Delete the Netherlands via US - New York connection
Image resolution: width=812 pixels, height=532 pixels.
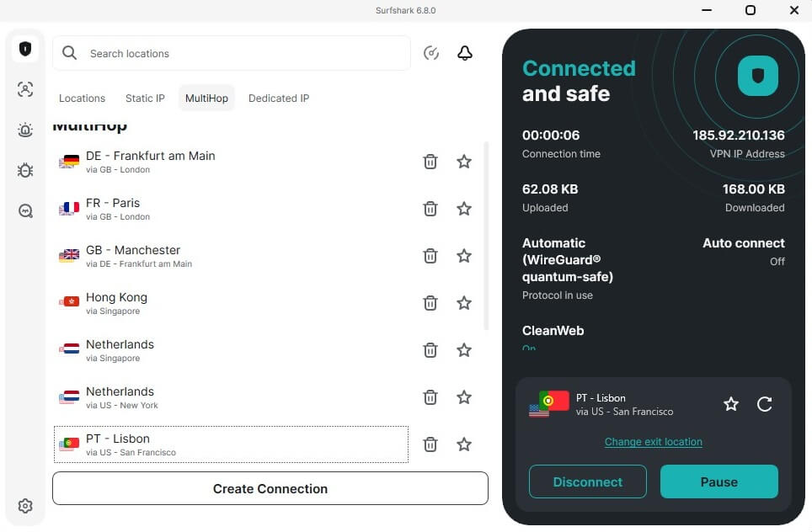coord(430,397)
